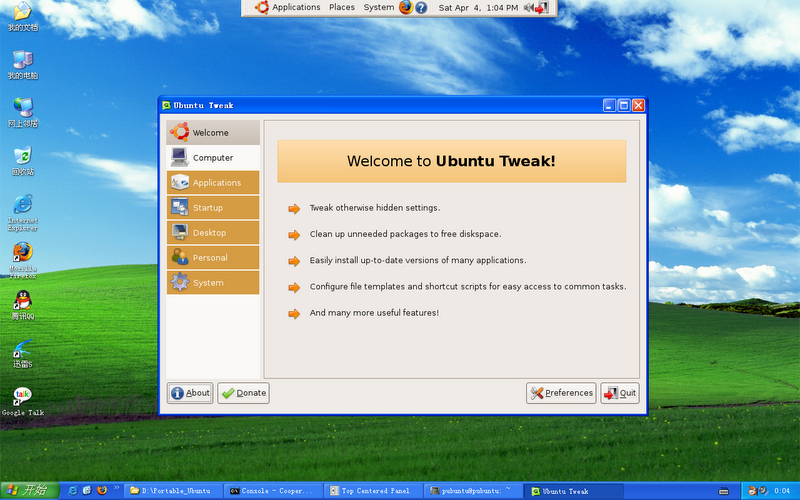Click the Internet Explorer quick launch icon
This screenshot has width=800, height=500.
(x=73, y=491)
